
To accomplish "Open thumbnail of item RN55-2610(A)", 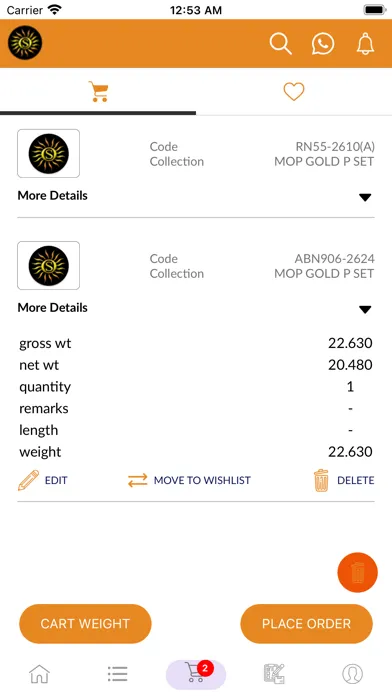I will (x=48, y=154).
